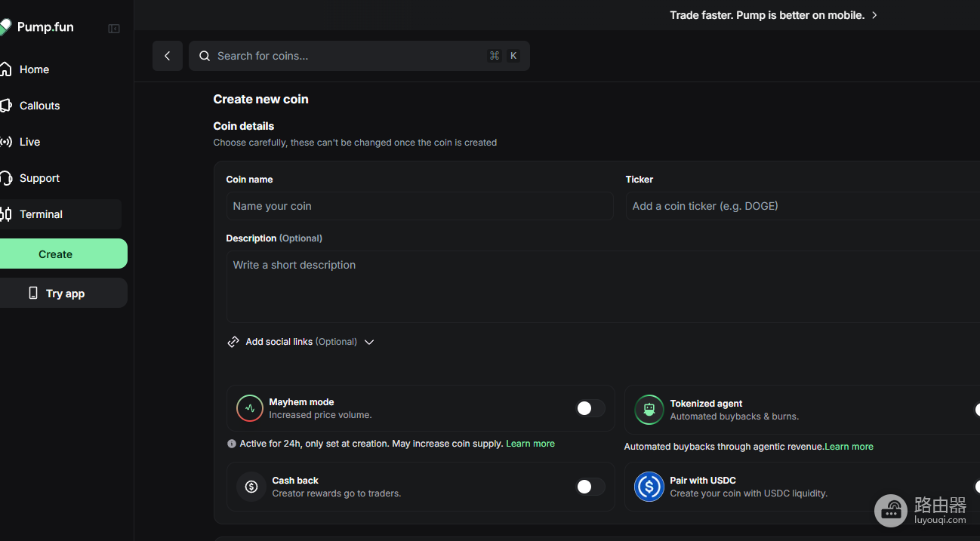Viewport: 980px width, 541px height.
Task: Click the Mayhem mode pulse icon
Action: point(250,408)
